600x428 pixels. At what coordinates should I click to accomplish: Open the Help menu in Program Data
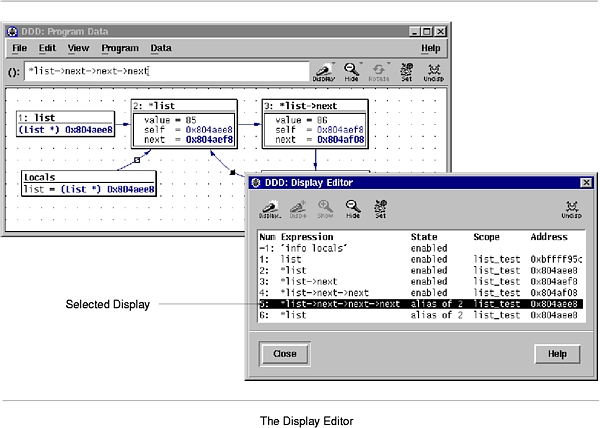(430, 48)
